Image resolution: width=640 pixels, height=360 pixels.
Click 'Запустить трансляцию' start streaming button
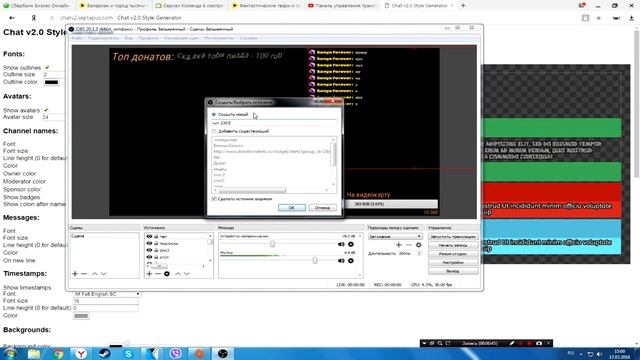[x=453, y=237]
